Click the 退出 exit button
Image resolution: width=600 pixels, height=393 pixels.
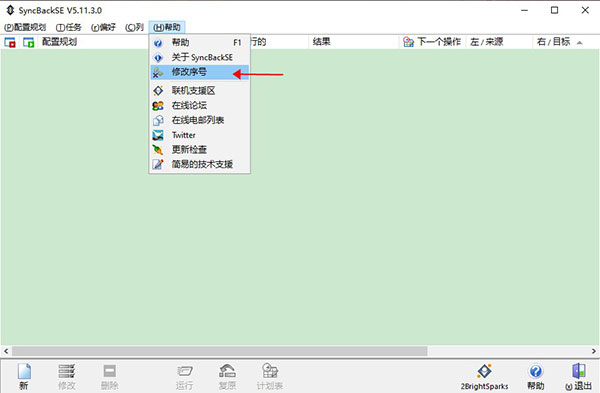pyautogui.click(x=579, y=377)
